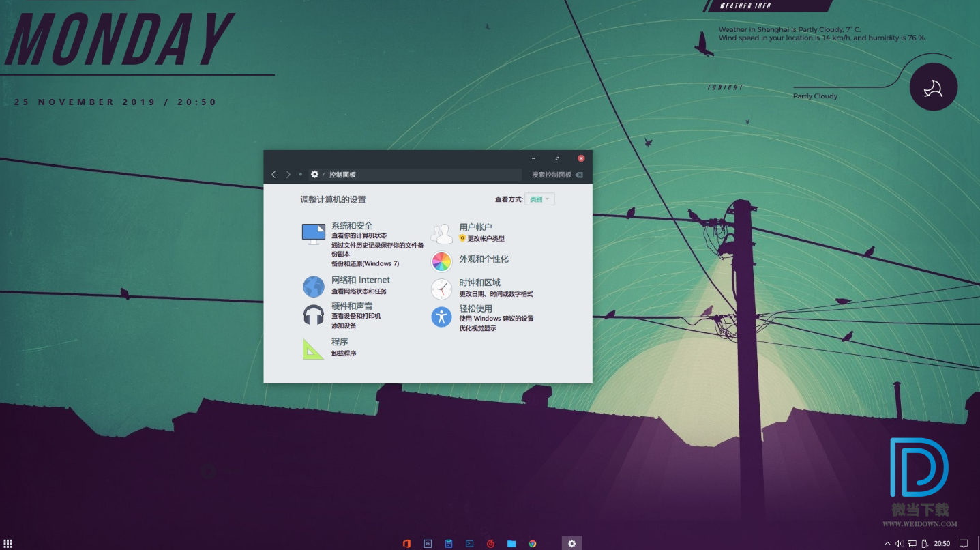Click the gear icon in the address bar
The height and width of the screenshot is (550, 980).
(x=314, y=175)
